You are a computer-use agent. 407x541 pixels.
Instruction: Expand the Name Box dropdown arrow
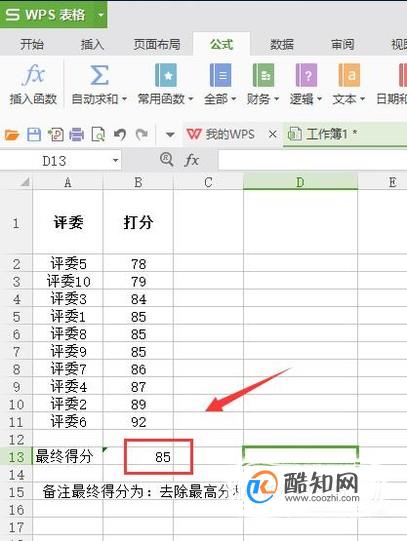click(x=115, y=160)
